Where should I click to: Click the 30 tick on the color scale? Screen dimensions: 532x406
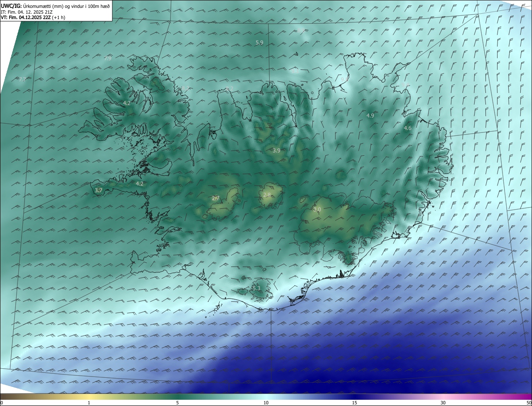click(x=443, y=403)
